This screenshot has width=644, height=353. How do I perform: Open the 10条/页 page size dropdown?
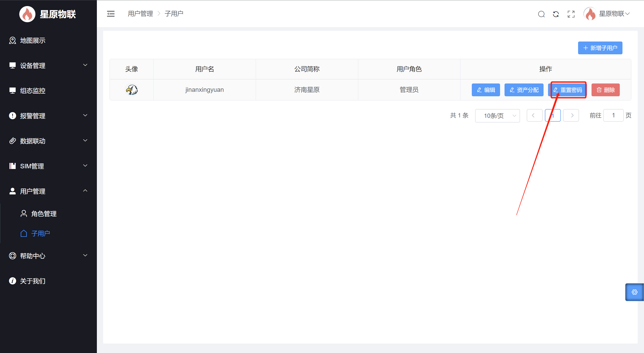(x=497, y=116)
